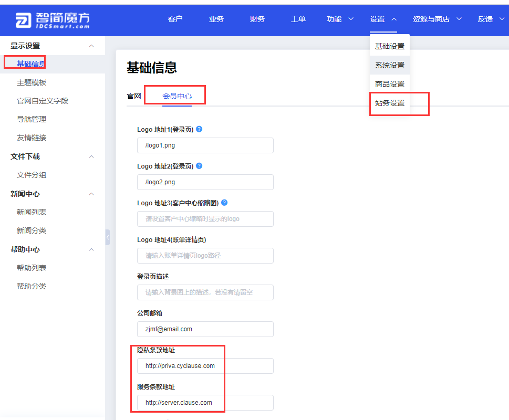
Task: Select 站务设置 from the settings menu
Action: (390, 103)
